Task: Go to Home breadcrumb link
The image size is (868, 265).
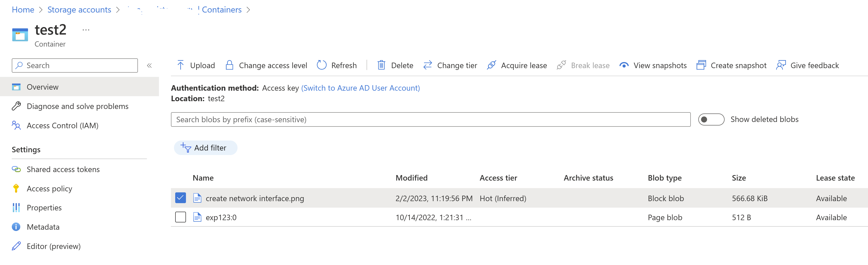Action: [x=23, y=10]
